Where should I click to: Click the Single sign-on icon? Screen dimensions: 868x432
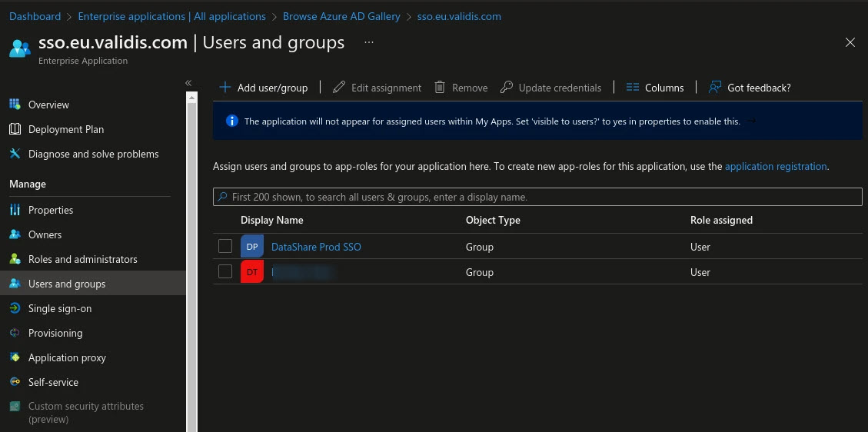[x=15, y=308]
